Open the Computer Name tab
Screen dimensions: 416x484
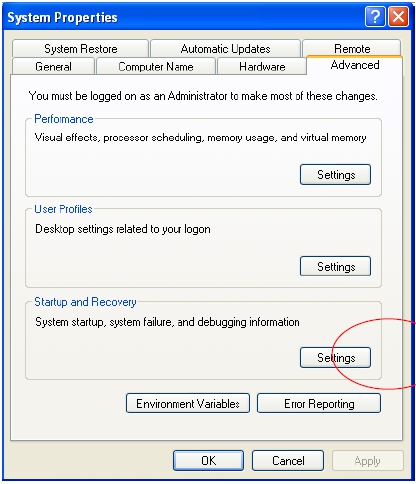click(156, 66)
